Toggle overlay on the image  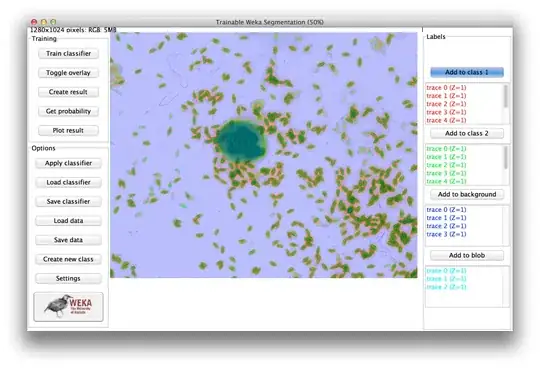pyautogui.click(x=69, y=73)
